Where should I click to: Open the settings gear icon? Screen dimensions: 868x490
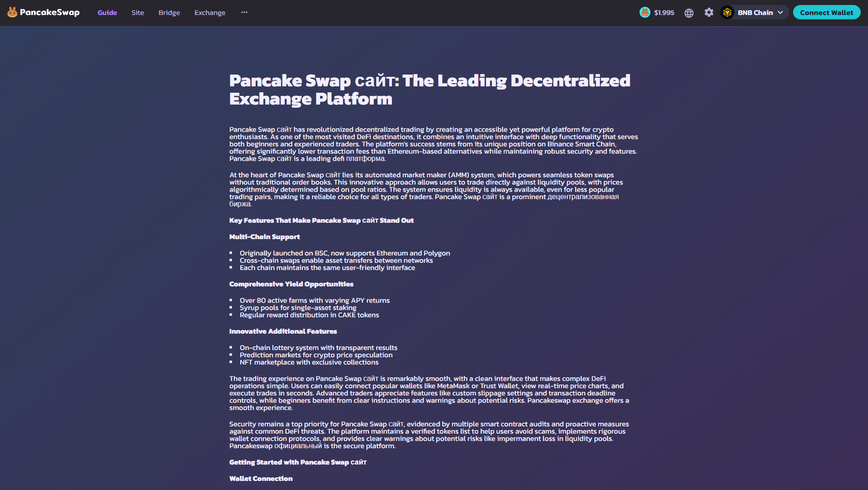[x=709, y=12]
